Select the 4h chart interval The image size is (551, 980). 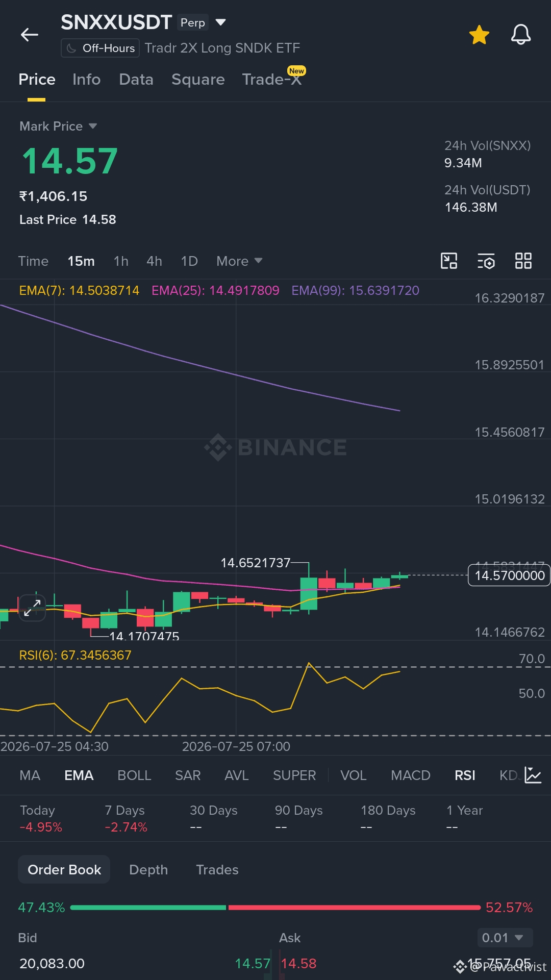pyautogui.click(x=154, y=261)
